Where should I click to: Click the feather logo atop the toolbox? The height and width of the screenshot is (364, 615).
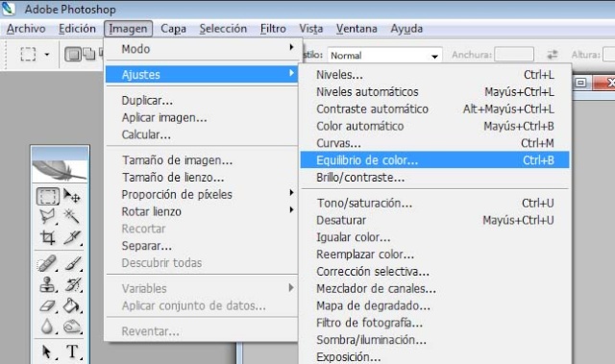point(60,171)
